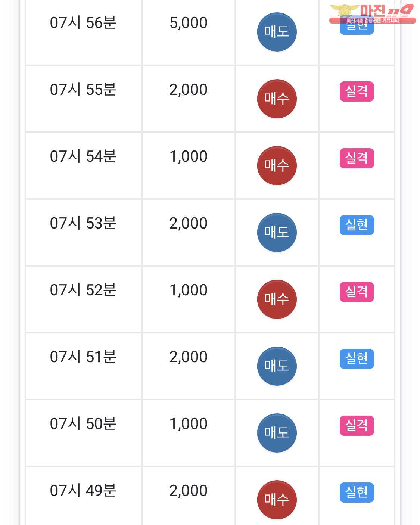Click the 07시 56분 time cell
The height and width of the screenshot is (525, 420).
[x=83, y=23]
